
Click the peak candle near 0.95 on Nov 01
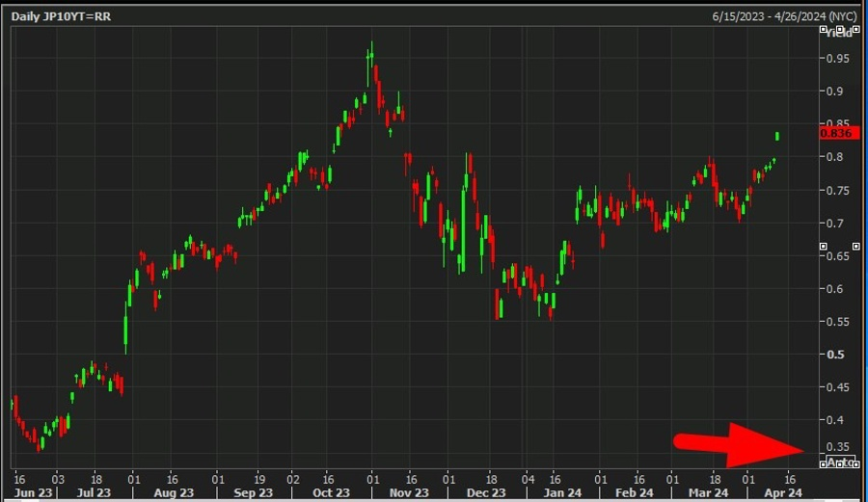coord(371,58)
